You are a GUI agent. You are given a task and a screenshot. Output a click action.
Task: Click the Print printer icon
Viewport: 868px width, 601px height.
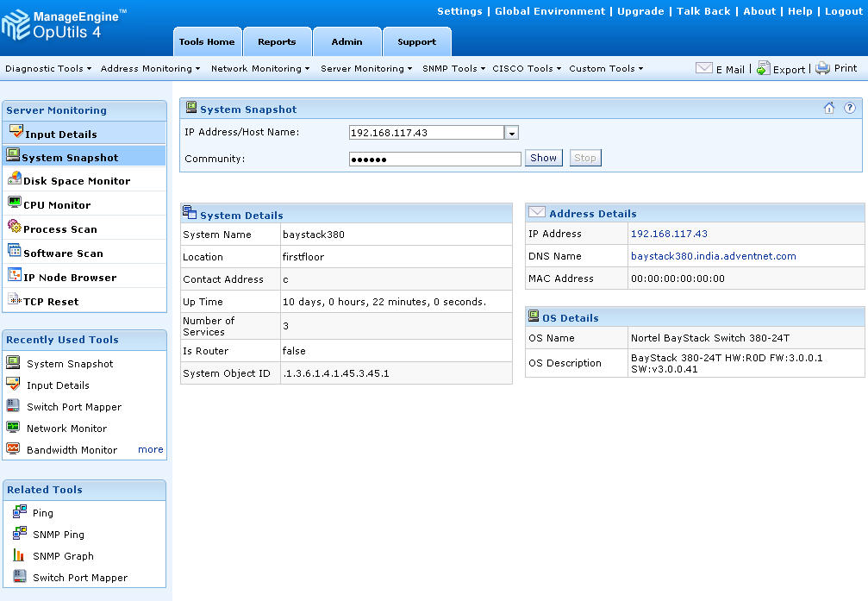tap(822, 68)
